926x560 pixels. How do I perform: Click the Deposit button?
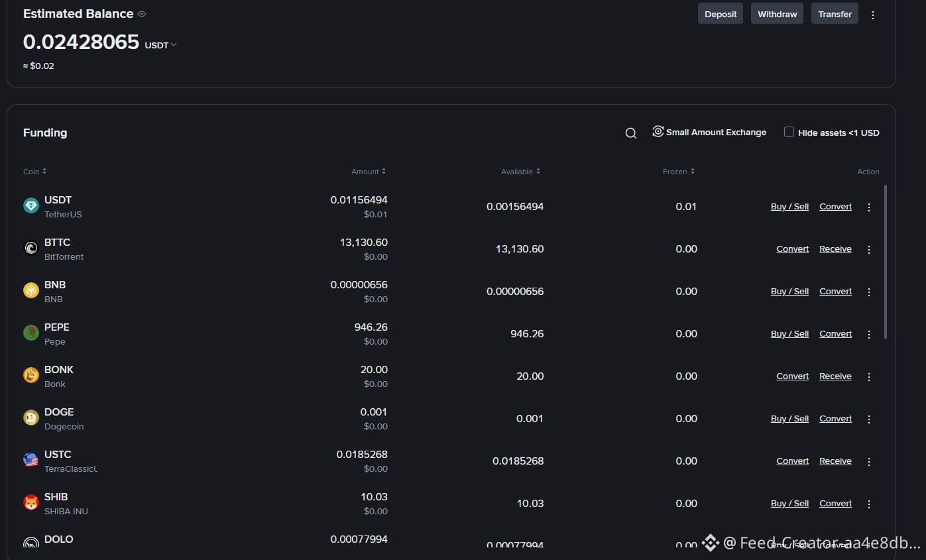coord(721,14)
